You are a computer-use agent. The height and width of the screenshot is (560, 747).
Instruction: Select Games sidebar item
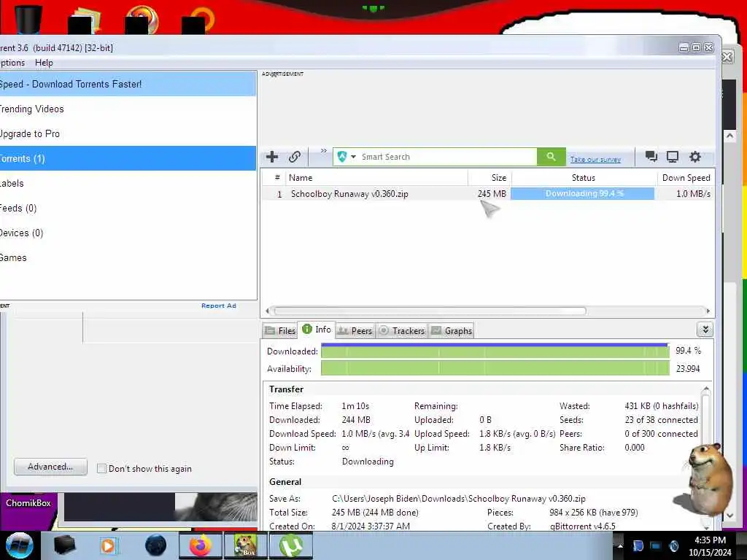(128, 257)
